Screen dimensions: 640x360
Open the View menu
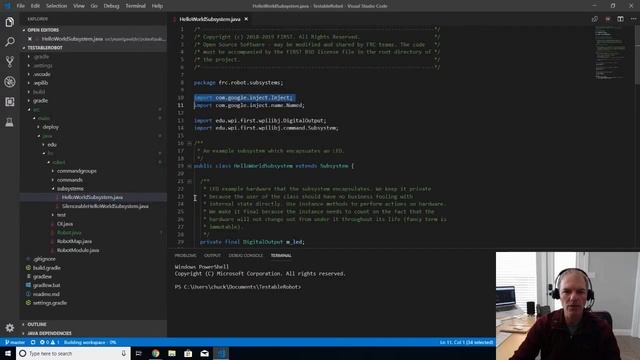pos(79,6)
